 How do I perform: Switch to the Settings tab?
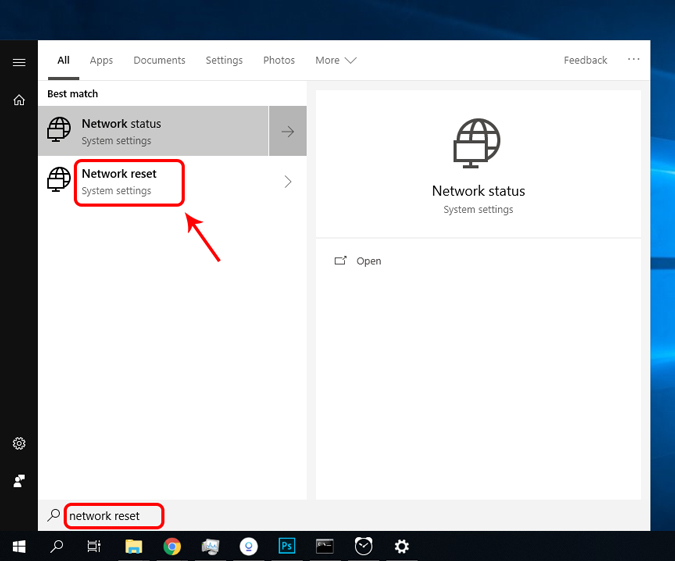click(224, 60)
